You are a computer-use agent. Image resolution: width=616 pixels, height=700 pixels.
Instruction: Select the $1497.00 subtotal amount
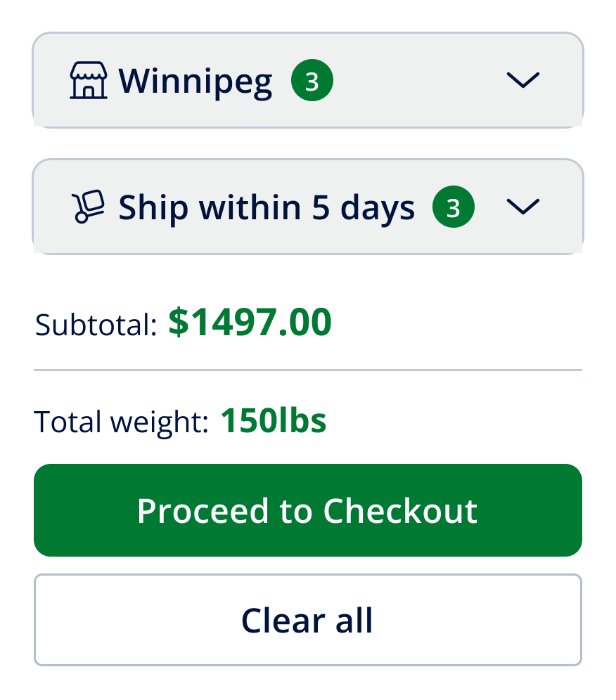pos(250,323)
